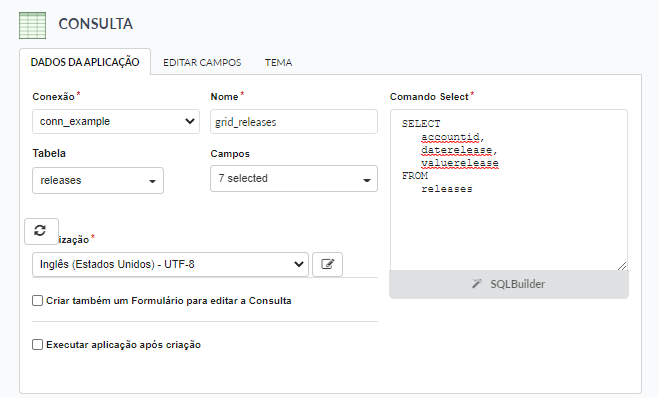Enable Criar também um Formulário checkbox
The image size is (658, 398).
pyautogui.click(x=37, y=301)
